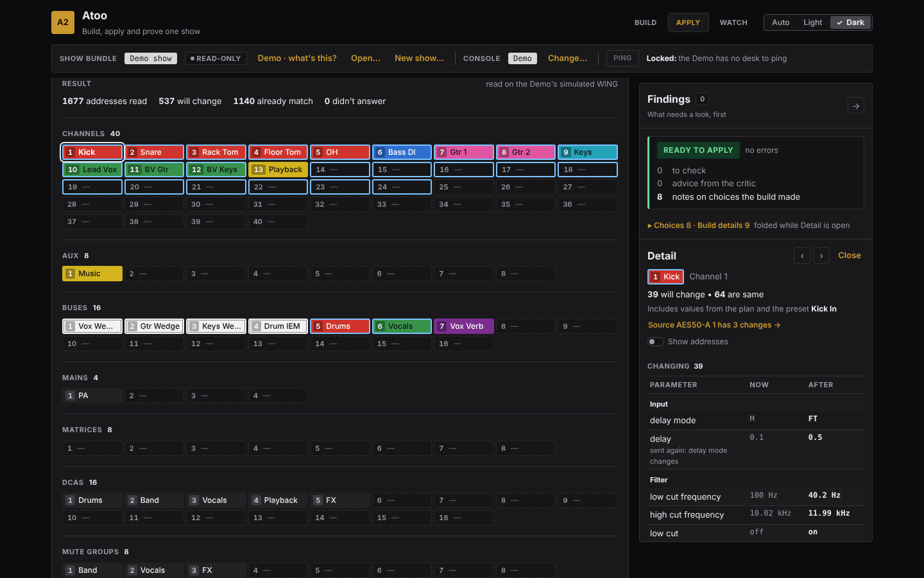
Task: Select the green Vocals bus 6 tile
Action: 402,326
